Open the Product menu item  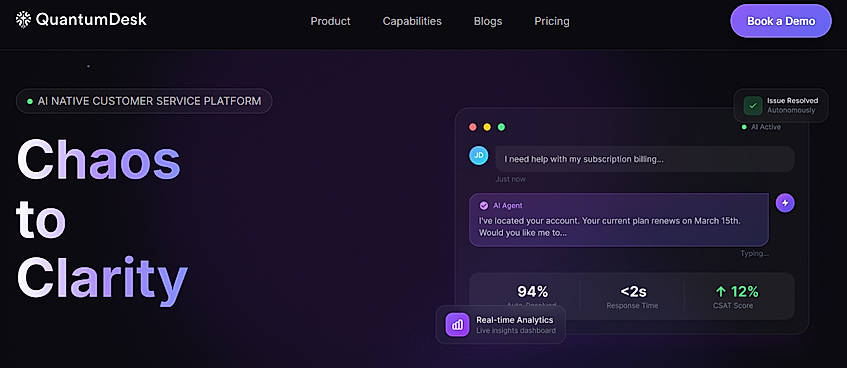(x=331, y=21)
